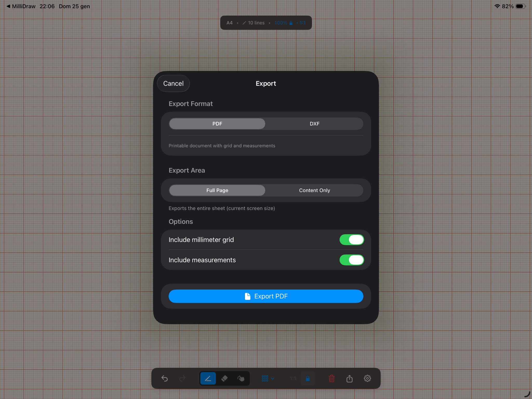Viewport: 532px width, 399px height.
Task: Switch to the PDF format tab
Action: [217, 124]
